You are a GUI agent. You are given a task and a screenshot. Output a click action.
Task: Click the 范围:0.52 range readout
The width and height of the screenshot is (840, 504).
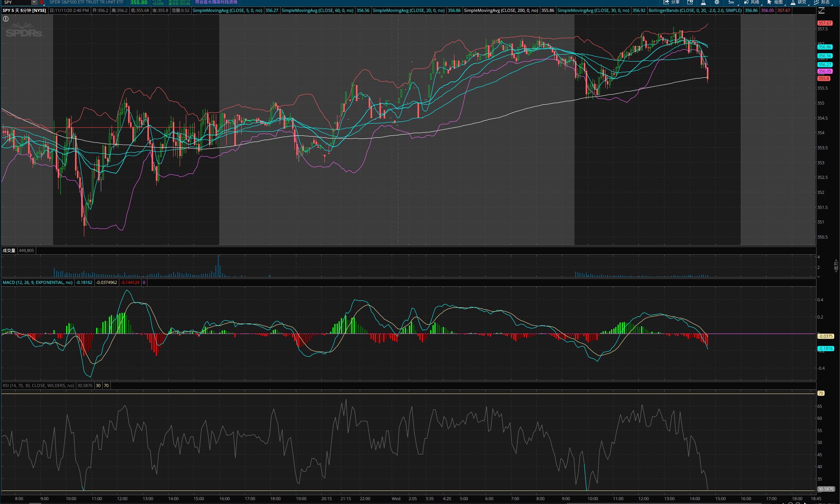180,10
